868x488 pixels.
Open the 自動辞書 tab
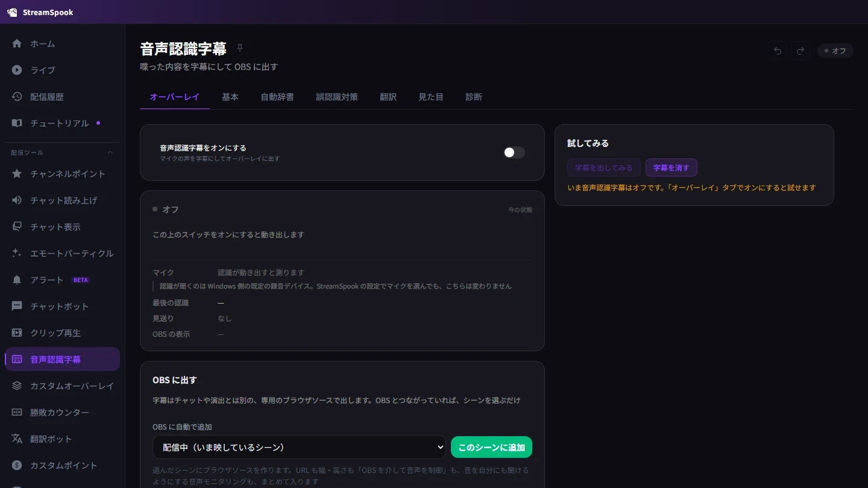click(277, 96)
